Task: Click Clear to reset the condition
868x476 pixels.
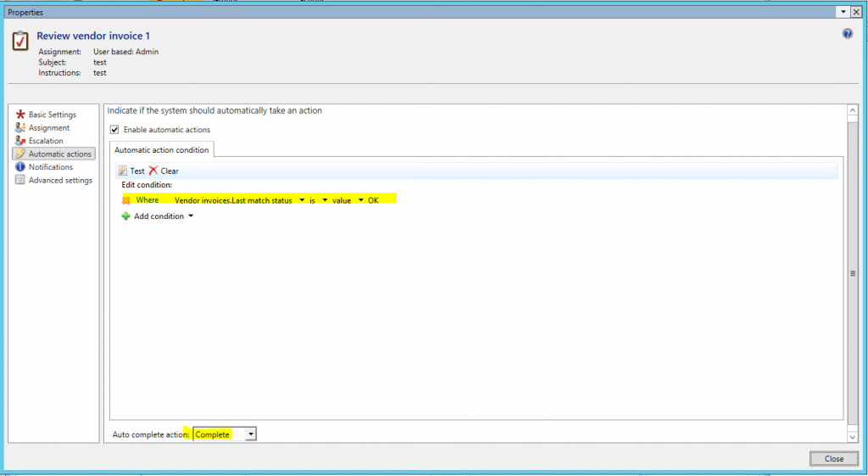Action: click(164, 171)
